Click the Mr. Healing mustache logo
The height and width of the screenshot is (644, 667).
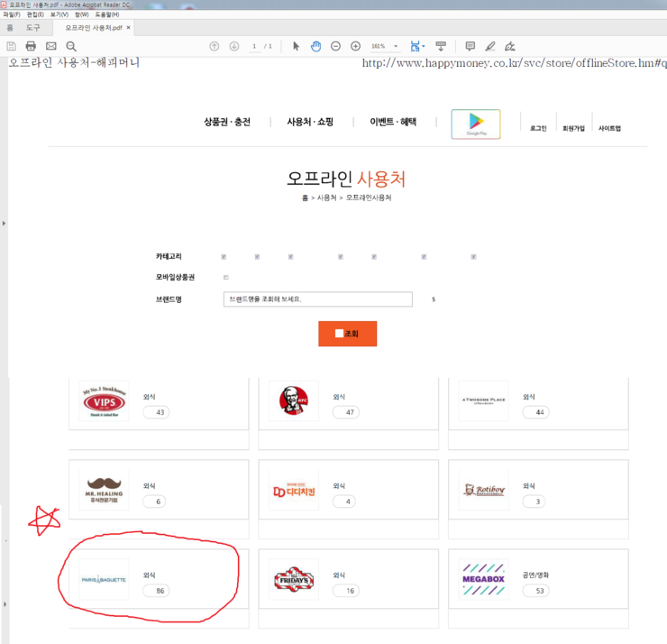click(105, 490)
